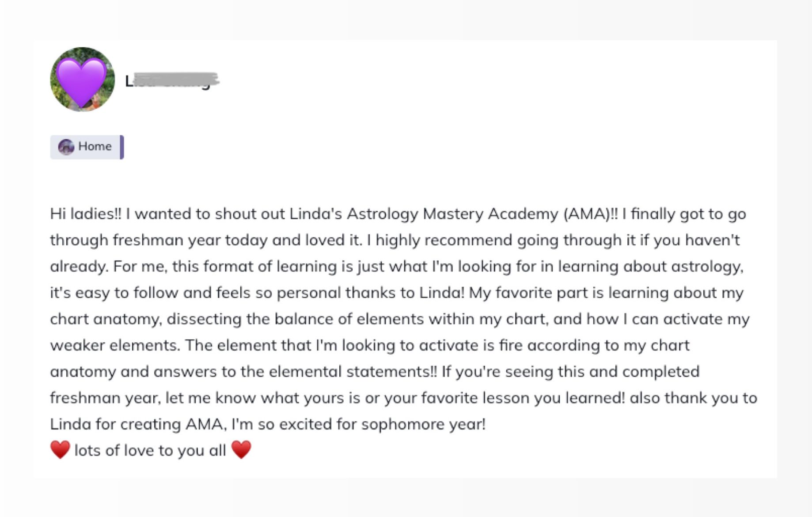Click 'lots of love to you all' text

[150, 450]
